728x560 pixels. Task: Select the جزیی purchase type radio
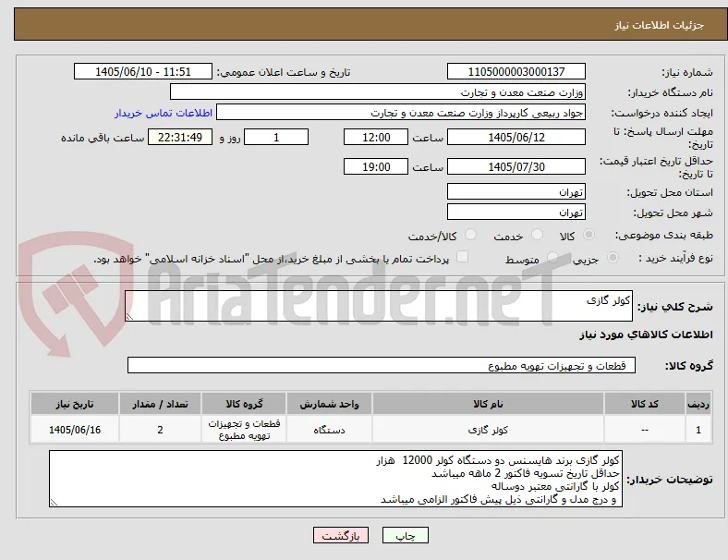pos(613,257)
